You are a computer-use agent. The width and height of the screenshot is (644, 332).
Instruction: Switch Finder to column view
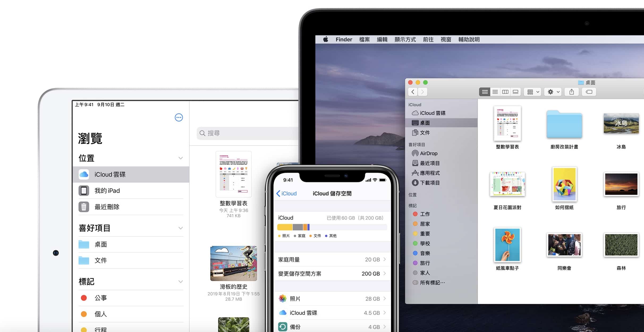click(505, 92)
